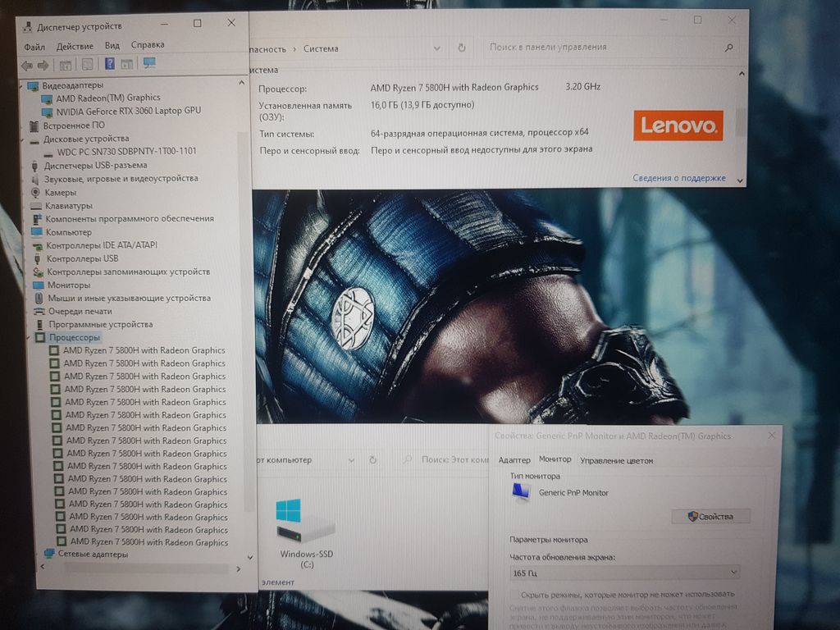Screen dimensions: 840x630
Task: Click Device Manager tree scroll-down arrow
Action: pos(249,558)
